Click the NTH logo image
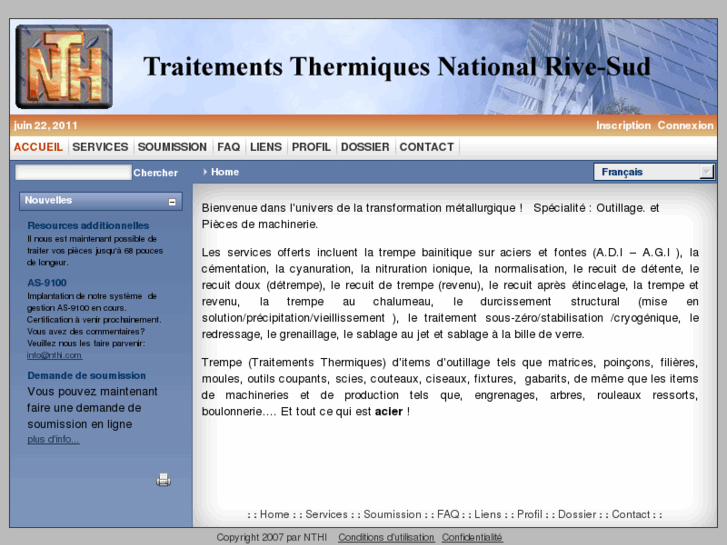Image resolution: width=727 pixels, height=545 pixels. pos(64,67)
